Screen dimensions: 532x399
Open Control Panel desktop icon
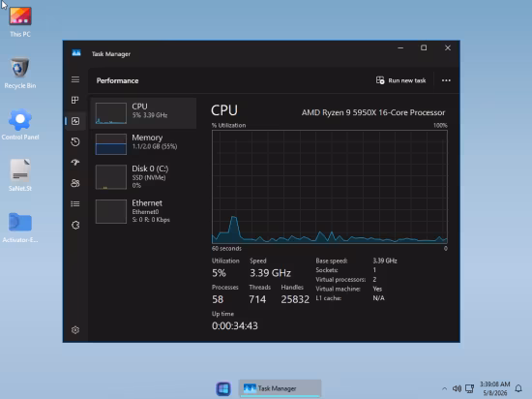point(20,124)
